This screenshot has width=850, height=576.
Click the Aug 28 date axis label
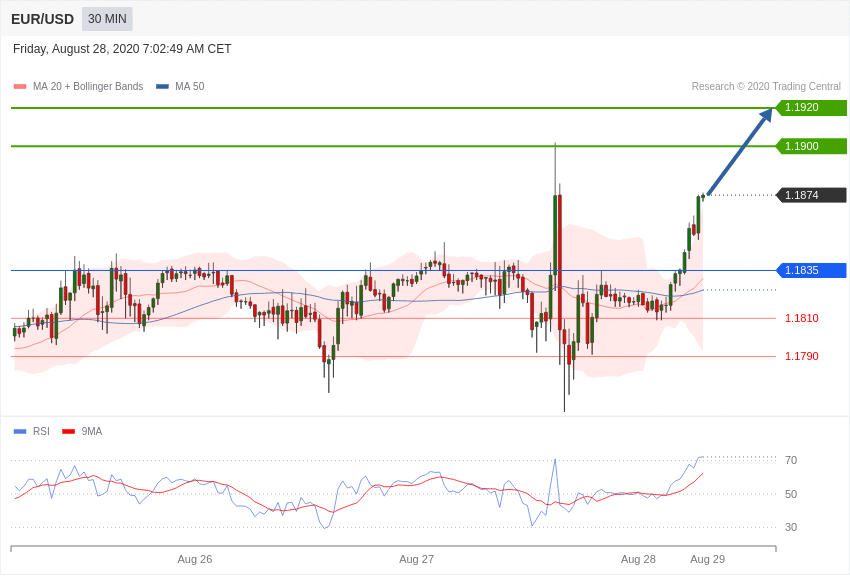coord(638,559)
